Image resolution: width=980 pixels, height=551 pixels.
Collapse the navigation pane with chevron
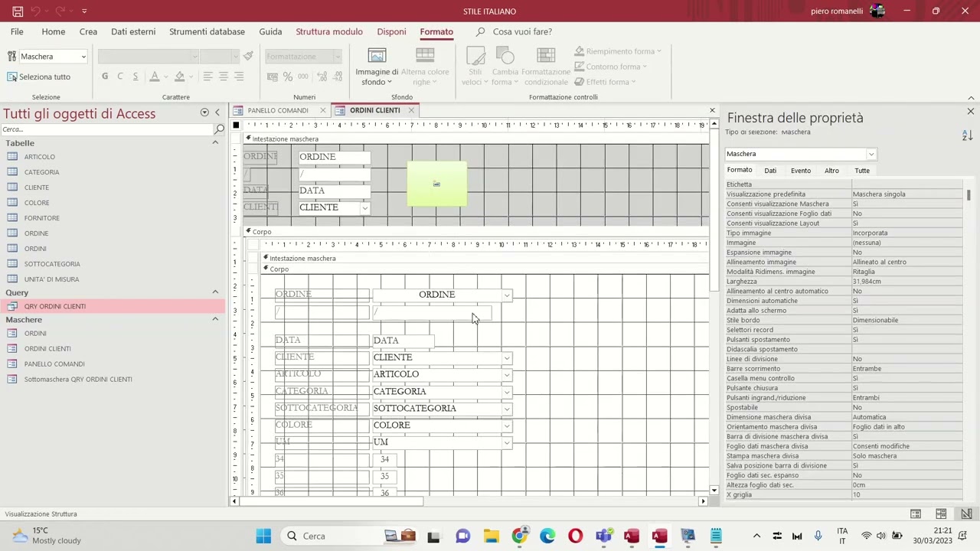(x=217, y=112)
